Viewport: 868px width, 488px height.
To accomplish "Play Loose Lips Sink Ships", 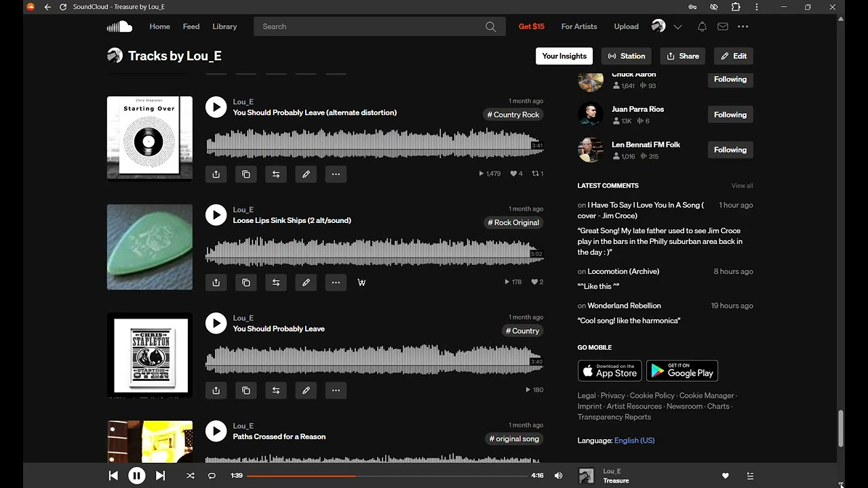I will pos(216,215).
